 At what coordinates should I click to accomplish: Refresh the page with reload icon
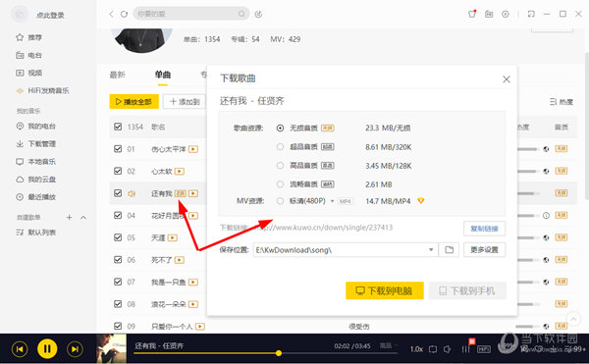(x=124, y=14)
